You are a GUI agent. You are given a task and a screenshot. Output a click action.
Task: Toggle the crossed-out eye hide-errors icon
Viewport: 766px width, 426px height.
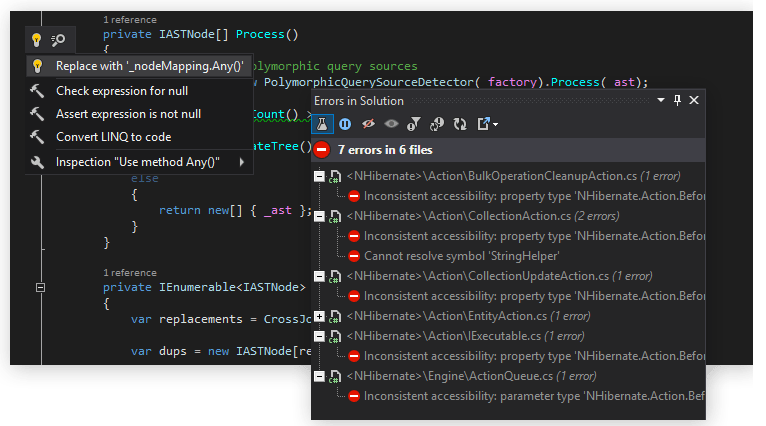click(368, 124)
